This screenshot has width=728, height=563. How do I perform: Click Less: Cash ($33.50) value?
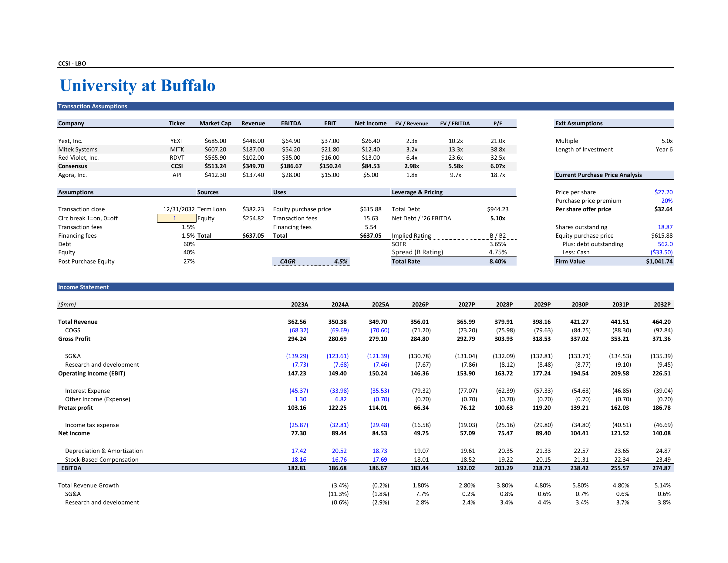point(661,252)
